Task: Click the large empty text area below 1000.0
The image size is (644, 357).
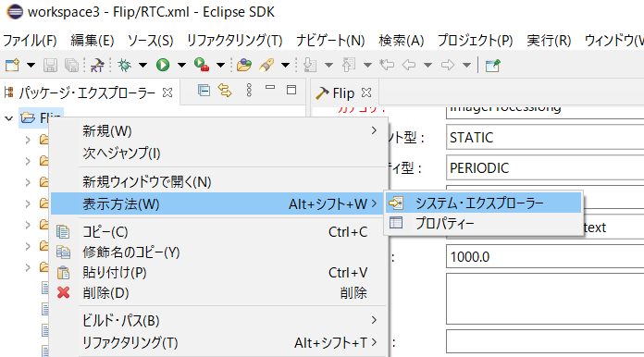Action: point(545,299)
